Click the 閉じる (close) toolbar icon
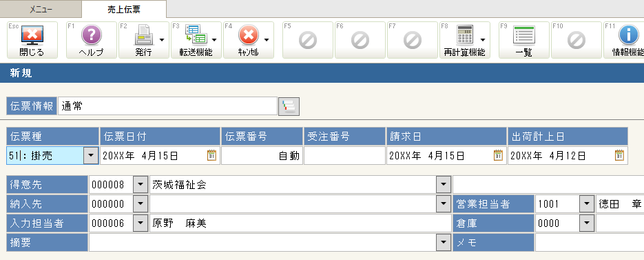The image size is (644, 260). tap(32, 35)
